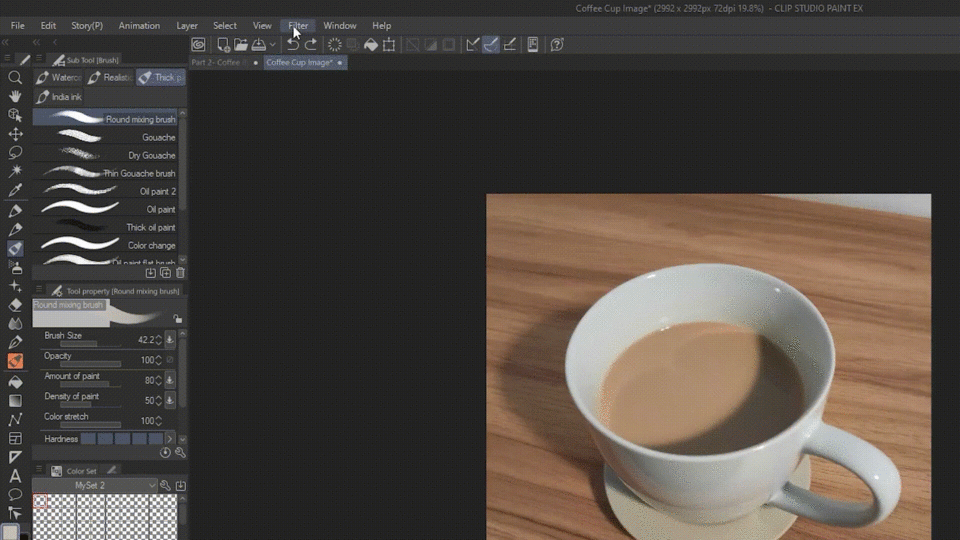Toggle Amount of paint dynamics button

click(x=170, y=380)
